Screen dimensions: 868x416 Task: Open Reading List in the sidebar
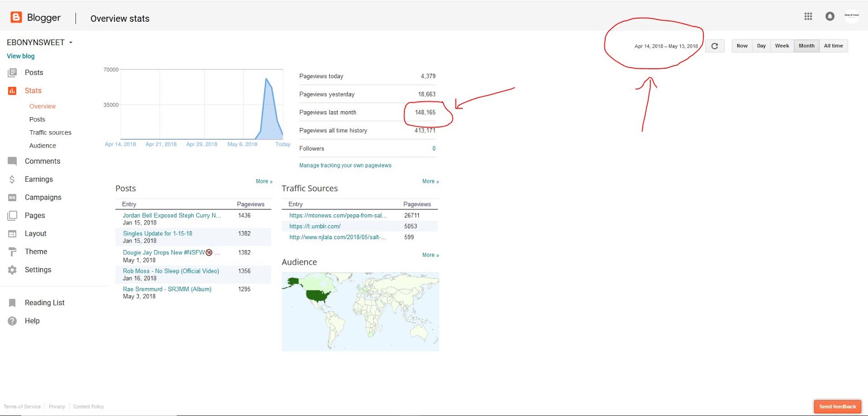pos(44,303)
